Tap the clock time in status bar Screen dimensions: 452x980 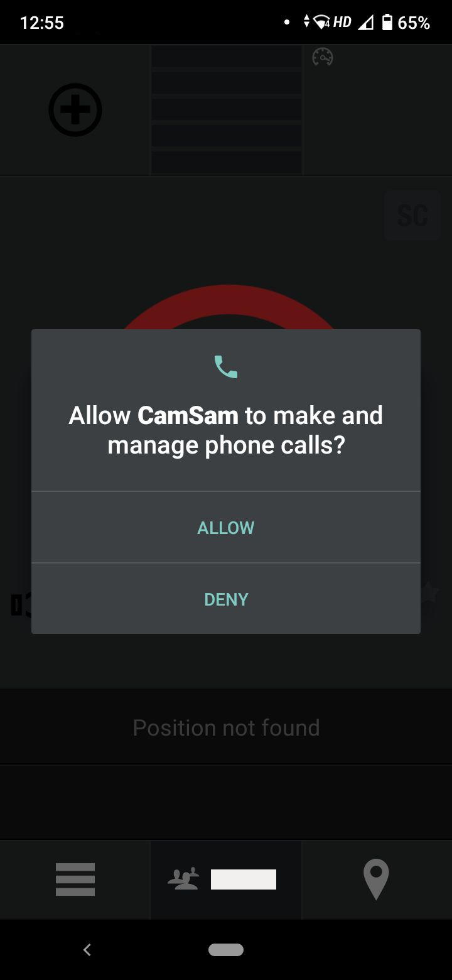pyautogui.click(x=42, y=23)
